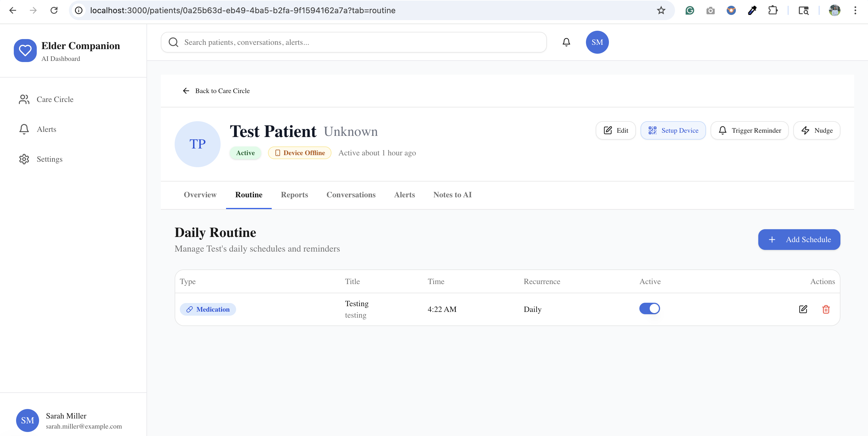Edit the Testing schedule row
Image resolution: width=868 pixels, height=436 pixels.
tap(803, 309)
